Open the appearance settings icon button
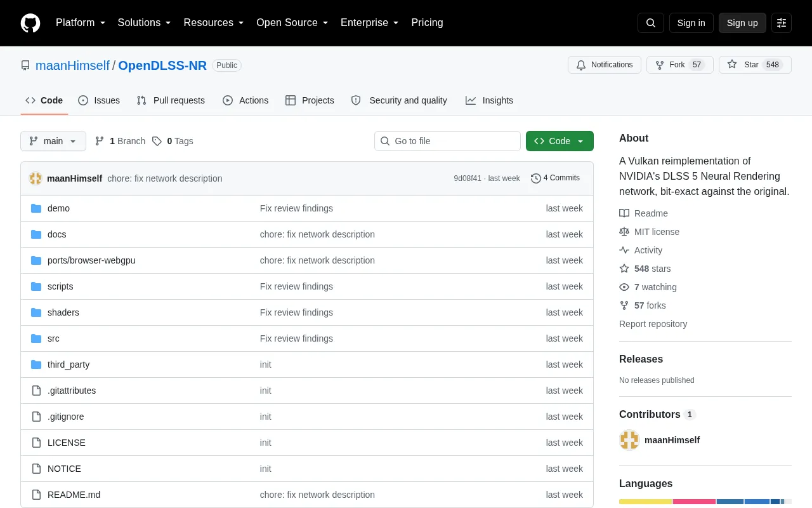The width and height of the screenshot is (812, 508). [782, 23]
